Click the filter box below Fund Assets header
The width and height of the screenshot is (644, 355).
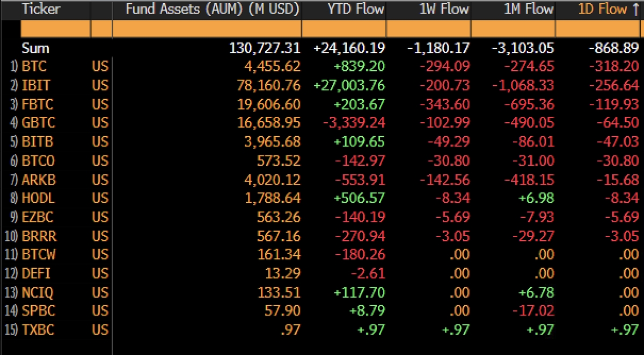pyautogui.click(x=207, y=28)
